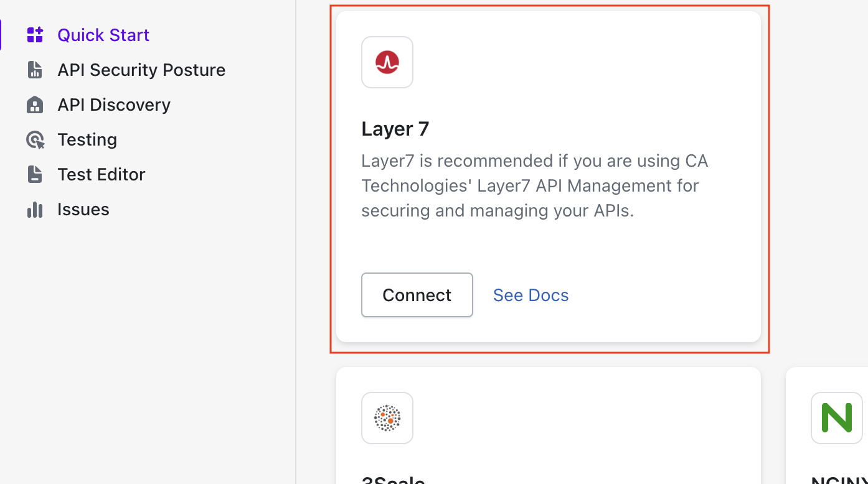Screen dimensions: 868x484
Task: Select Test Editor text in sidebar
Action: click(x=101, y=174)
